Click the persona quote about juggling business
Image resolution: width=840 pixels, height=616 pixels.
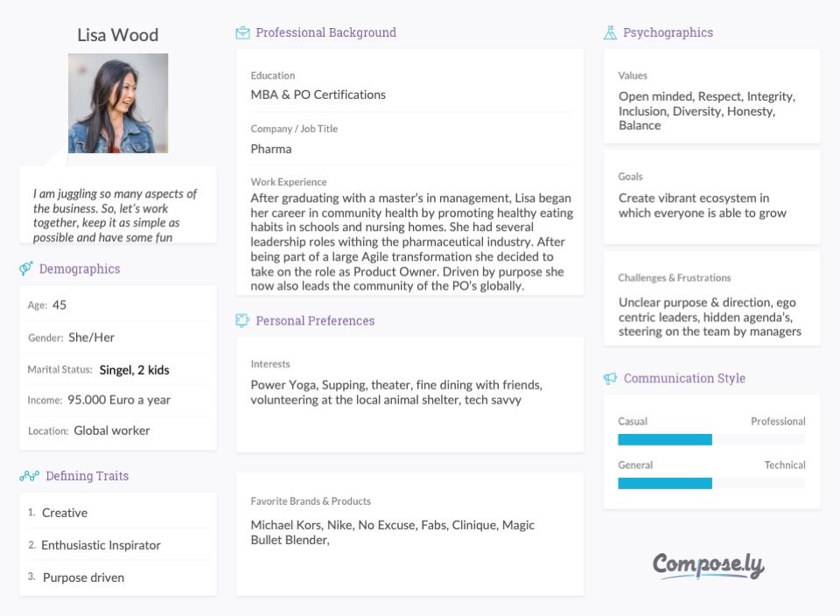(x=115, y=215)
